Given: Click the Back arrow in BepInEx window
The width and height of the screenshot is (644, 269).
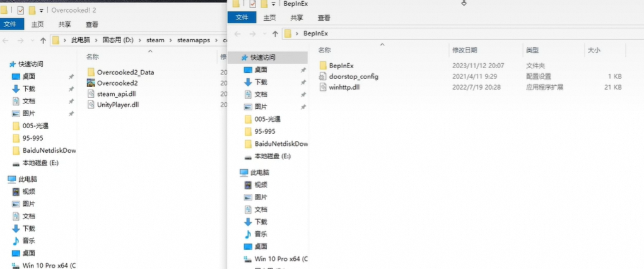Looking at the screenshot, I should click(x=237, y=33).
